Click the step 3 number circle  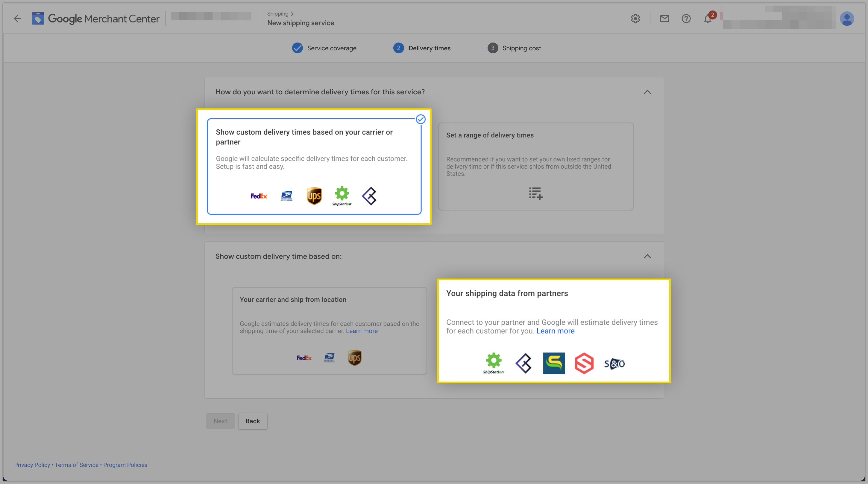pyautogui.click(x=493, y=48)
